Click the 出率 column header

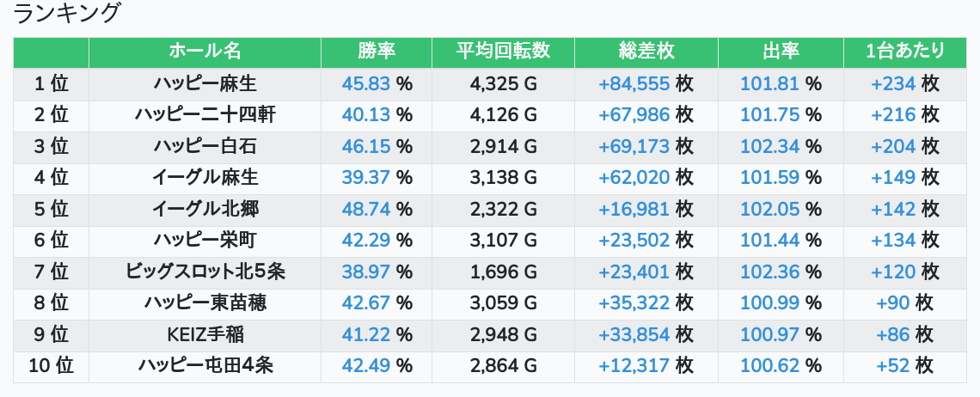[x=781, y=52]
